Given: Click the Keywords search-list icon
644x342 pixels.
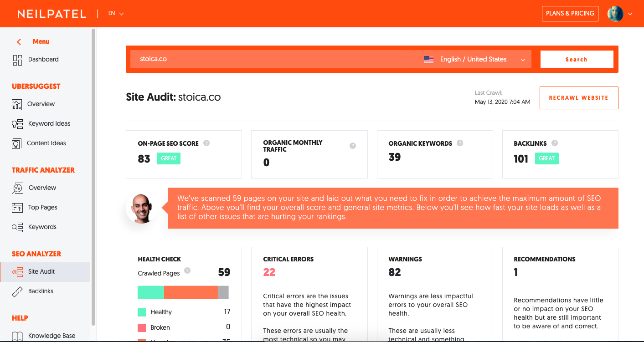Looking at the screenshot, I should 17,227.
